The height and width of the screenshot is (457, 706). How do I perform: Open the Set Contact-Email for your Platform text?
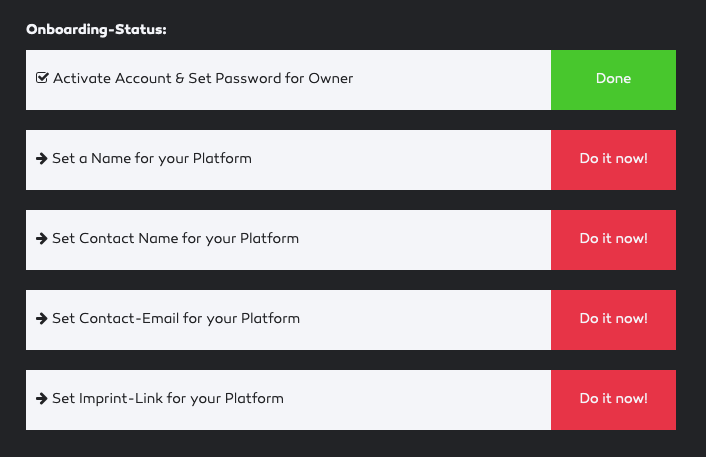click(176, 319)
